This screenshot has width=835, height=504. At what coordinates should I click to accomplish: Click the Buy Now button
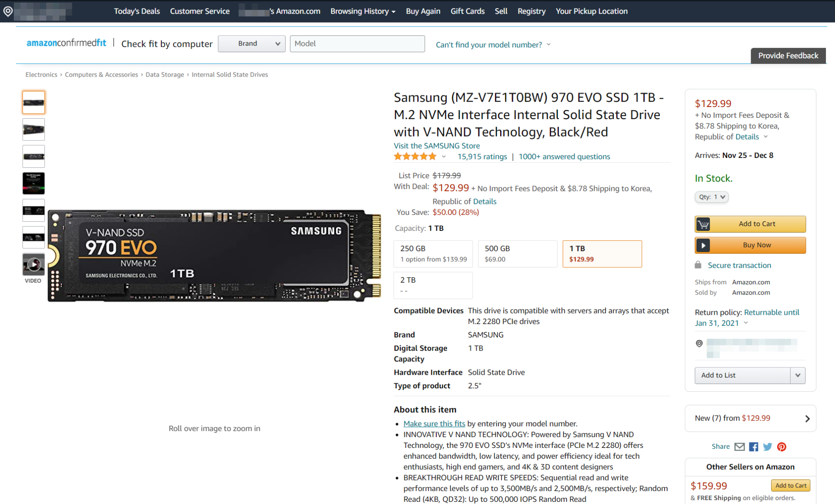pos(750,245)
